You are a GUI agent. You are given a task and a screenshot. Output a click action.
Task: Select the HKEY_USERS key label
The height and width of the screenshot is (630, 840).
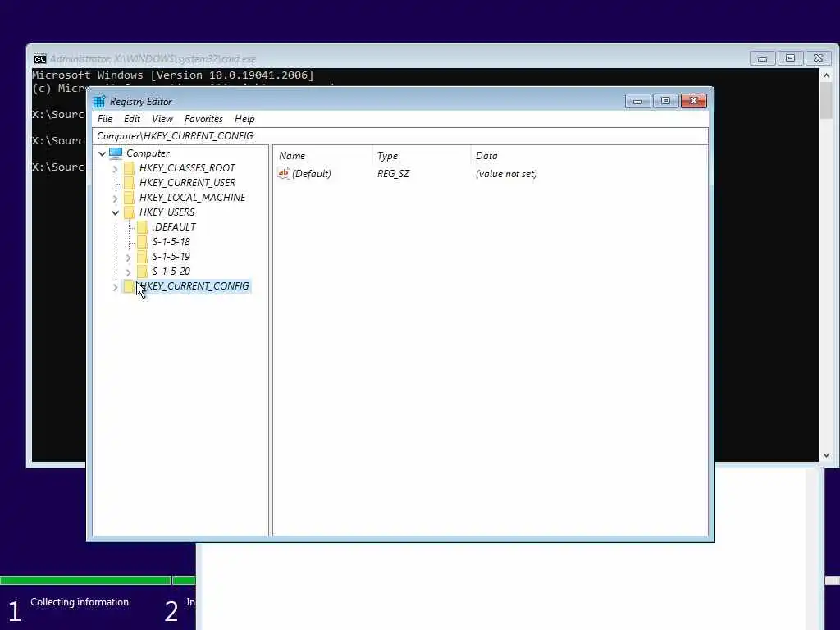167,212
